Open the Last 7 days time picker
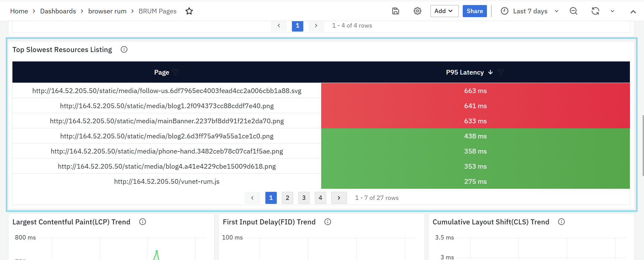Viewport: 644px width, 260px height. (530, 11)
